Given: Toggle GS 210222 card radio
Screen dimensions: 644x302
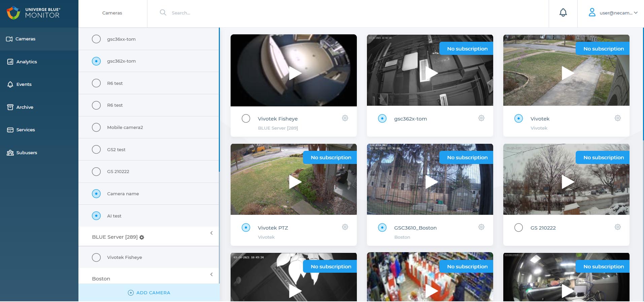Looking at the screenshot, I should point(519,228).
